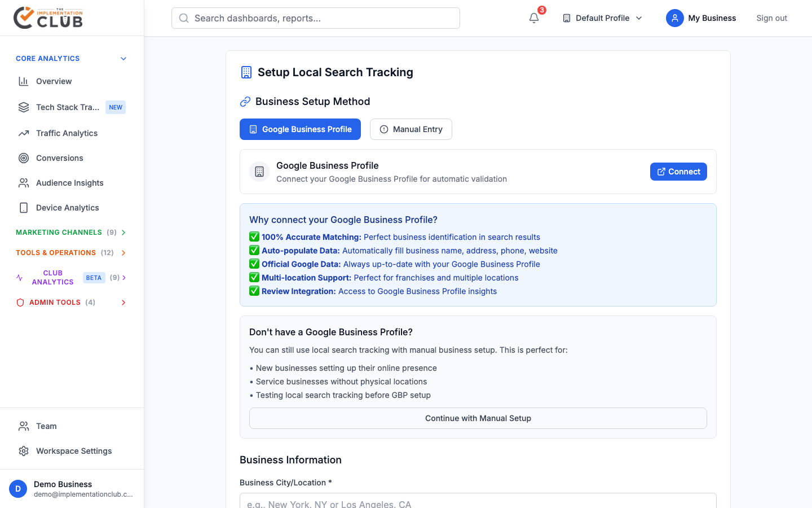Switch to the Manual Entry setup method
812x508 pixels.
(411, 129)
